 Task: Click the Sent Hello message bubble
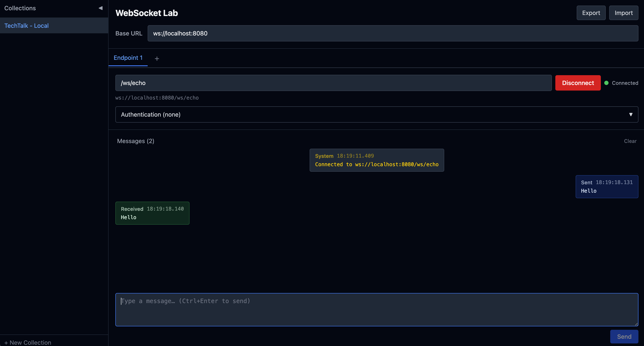(606, 187)
